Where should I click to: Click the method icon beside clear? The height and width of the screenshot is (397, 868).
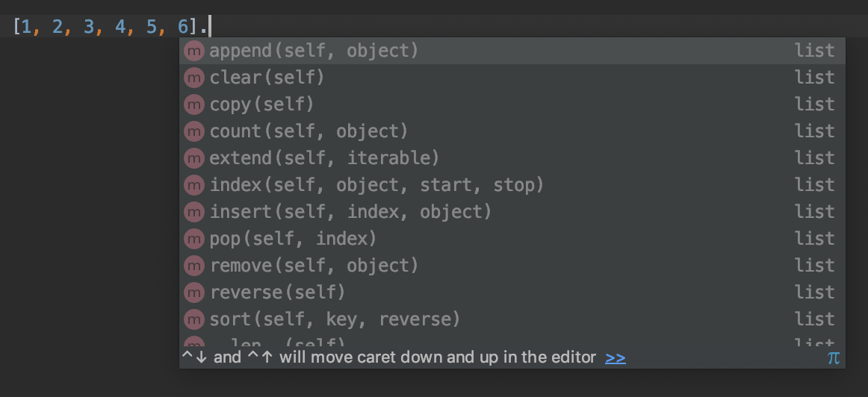[194, 78]
